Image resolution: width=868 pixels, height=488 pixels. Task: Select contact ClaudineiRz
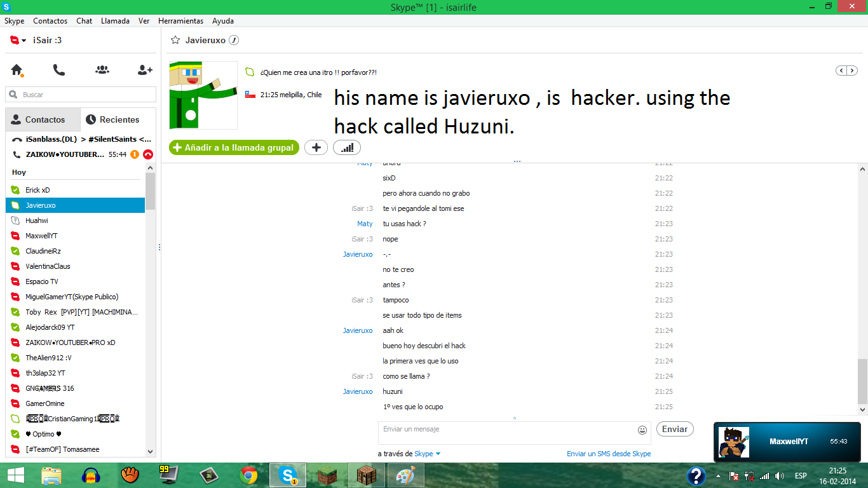[x=75, y=251]
